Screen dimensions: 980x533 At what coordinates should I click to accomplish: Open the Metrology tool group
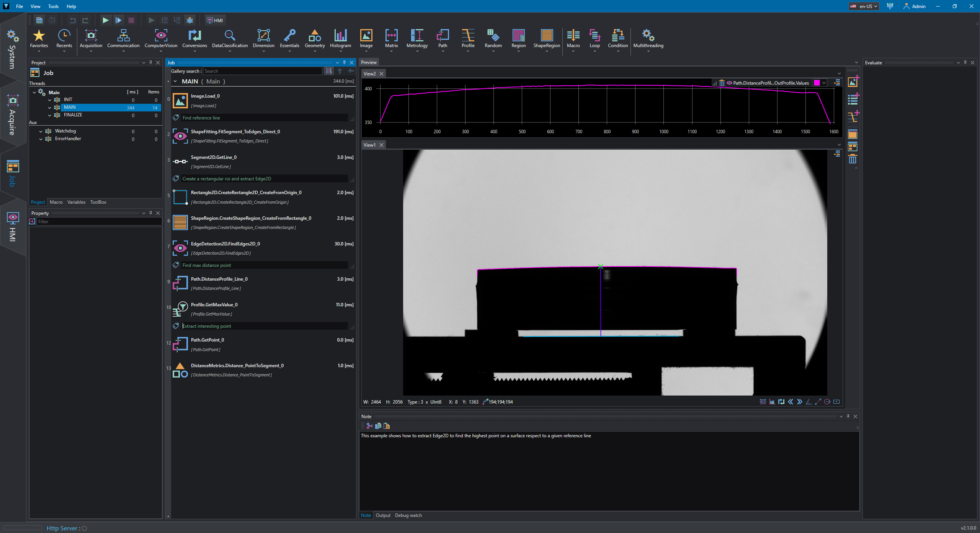tap(417, 40)
